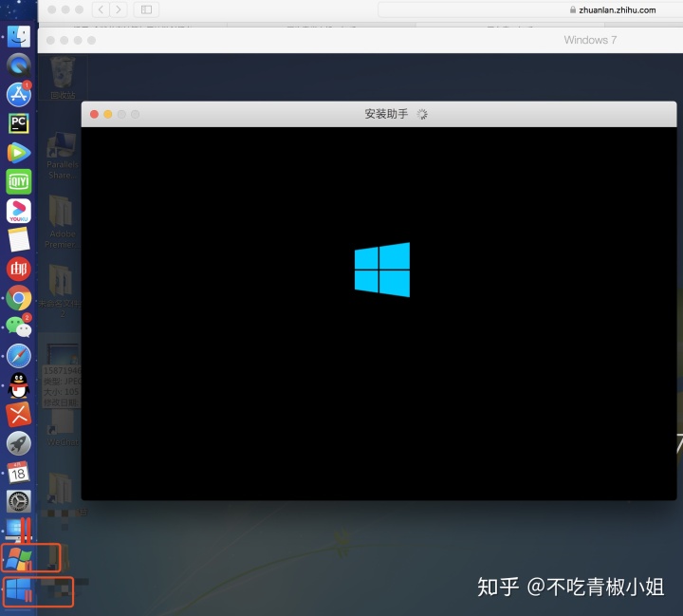The width and height of the screenshot is (683, 616).
Task: Open the App Store dock icon
Action: [x=19, y=94]
